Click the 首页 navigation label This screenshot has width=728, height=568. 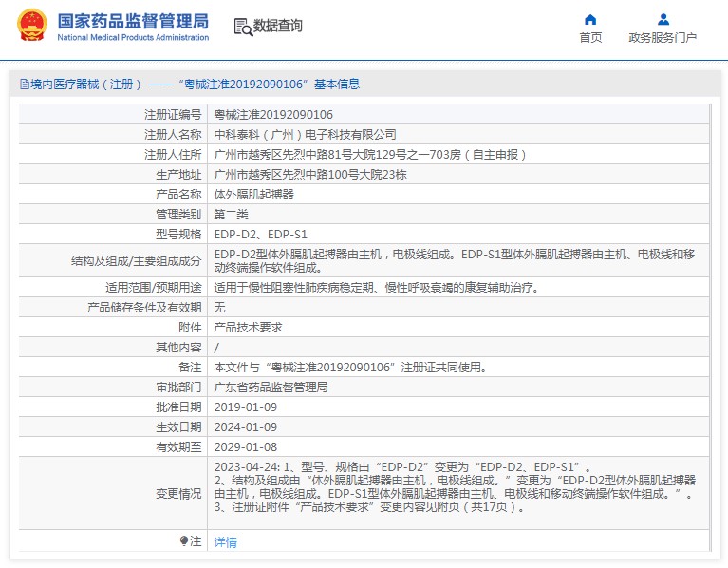[590, 38]
